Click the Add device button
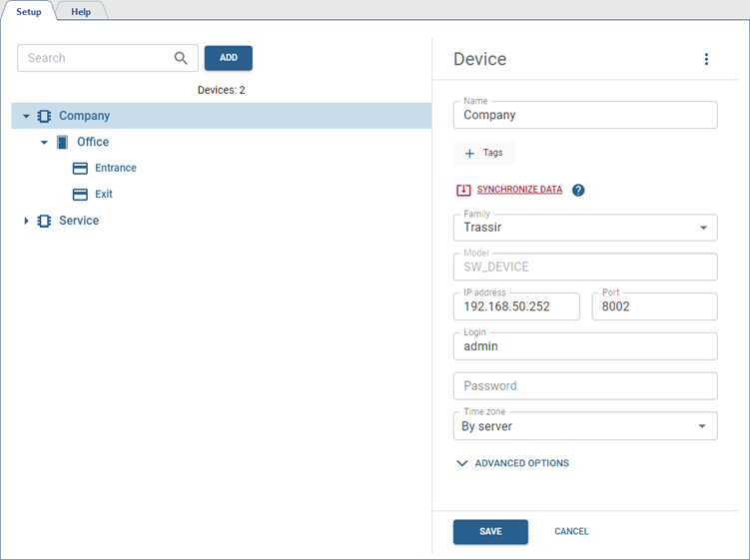Image resolution: width=750 pixels, height=560 pixels. click(228, 58)
